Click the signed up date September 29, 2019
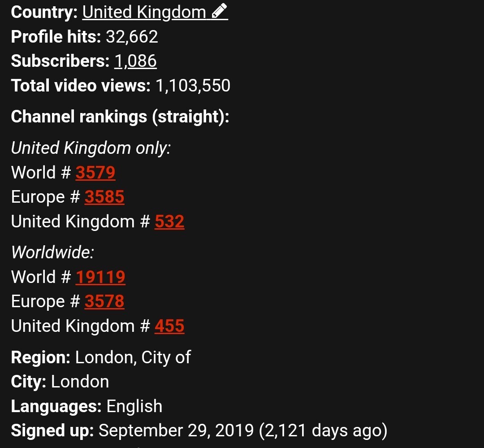This screenshot has height=448, width=484. 176,431
